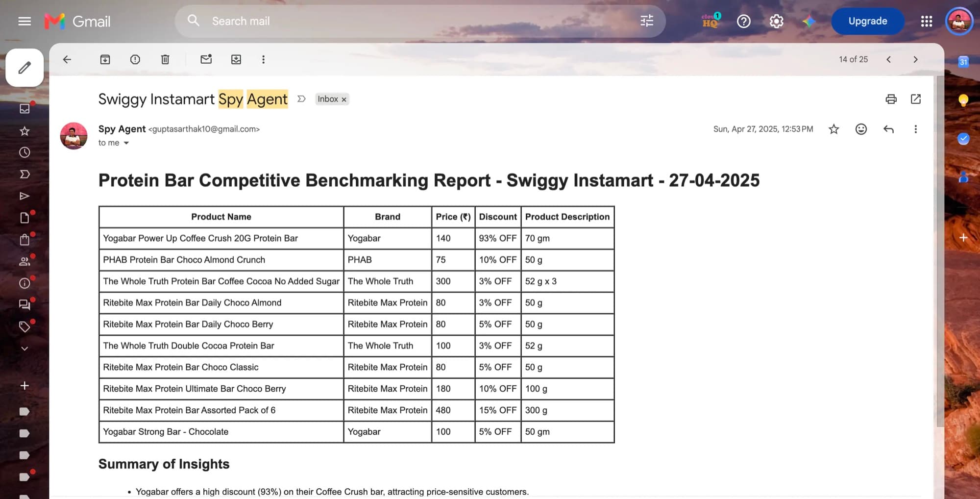Open Inbox in left sidebar
This screenshot has width=980, height=499.
tap(24, 108)
